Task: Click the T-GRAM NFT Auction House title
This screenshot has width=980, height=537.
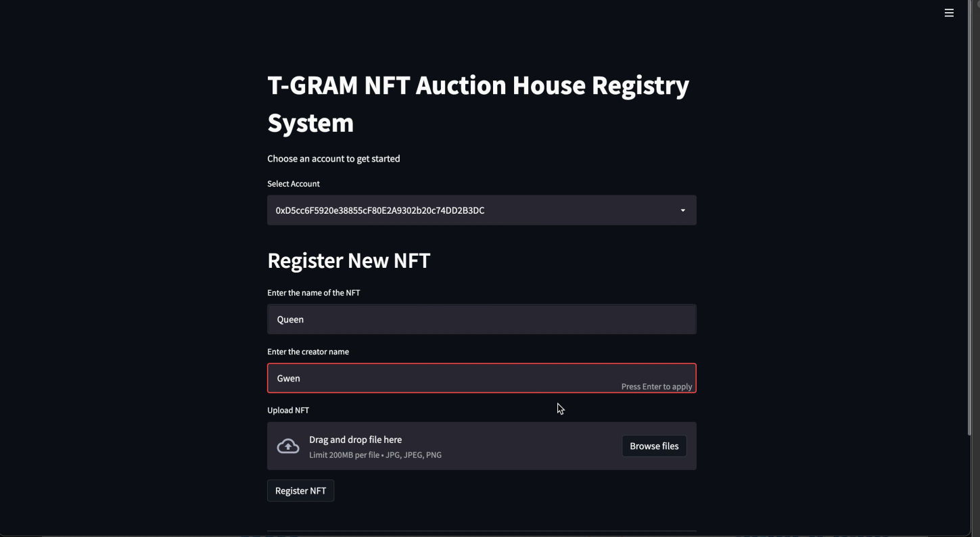Action: (478, 103)
